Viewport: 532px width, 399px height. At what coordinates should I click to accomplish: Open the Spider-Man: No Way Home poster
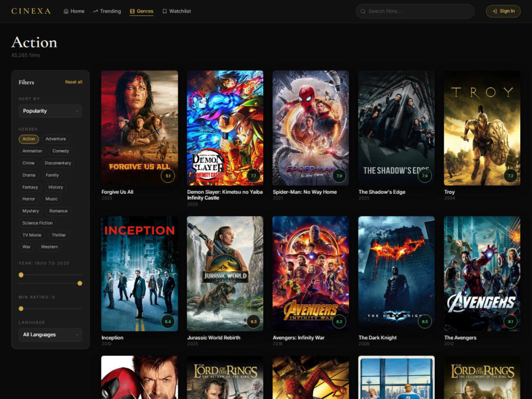[311, 128]
